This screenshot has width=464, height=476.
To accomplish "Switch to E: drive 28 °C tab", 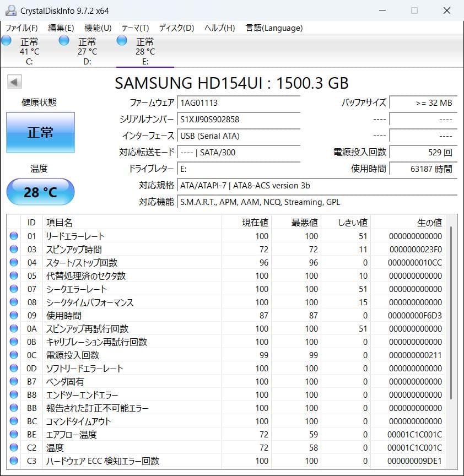I will point(145,51).
